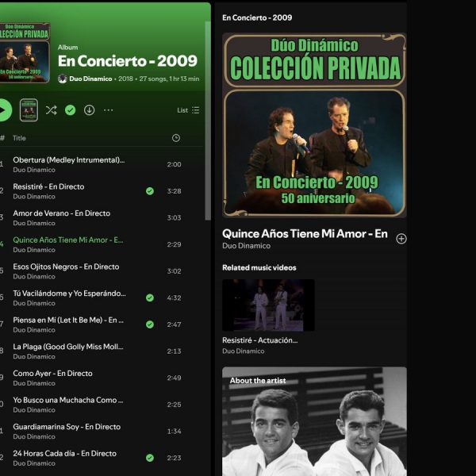Open the Duo Dinamico artist link in album header
476x476 pixels.
click(x=90, y=79)
